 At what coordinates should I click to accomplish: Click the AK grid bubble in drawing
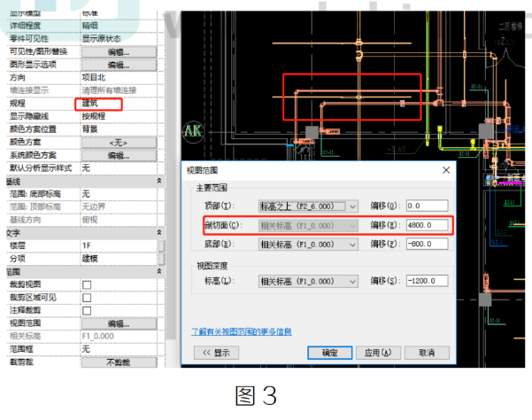193,132
